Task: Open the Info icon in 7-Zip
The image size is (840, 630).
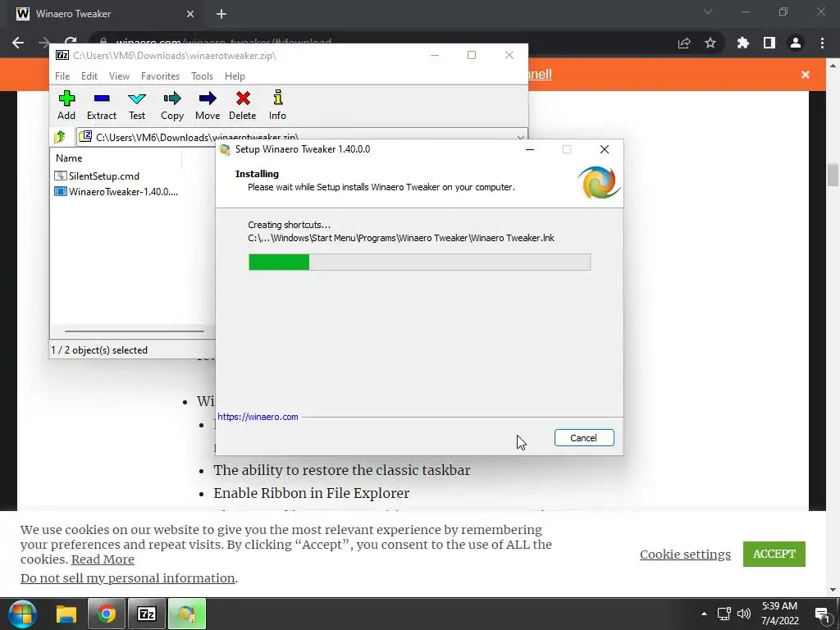Action: [x=277, y=98]
